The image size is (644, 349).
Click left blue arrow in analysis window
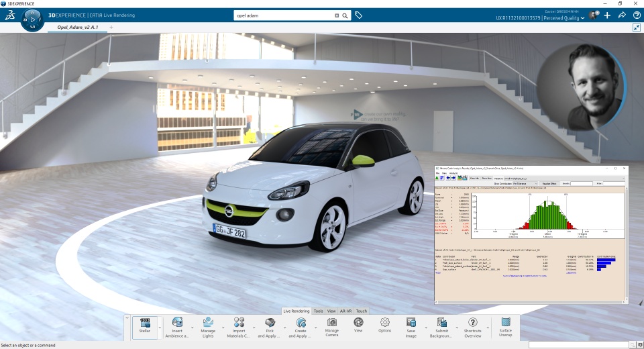point(448,178)
